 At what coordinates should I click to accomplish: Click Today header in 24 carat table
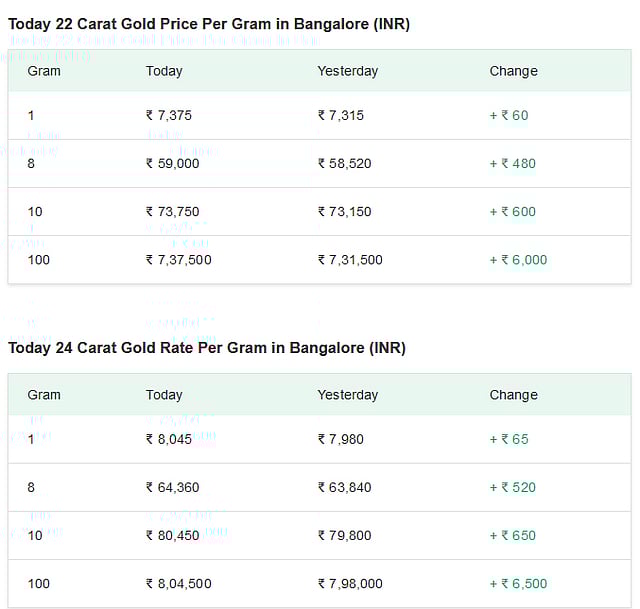pos(164,395)
